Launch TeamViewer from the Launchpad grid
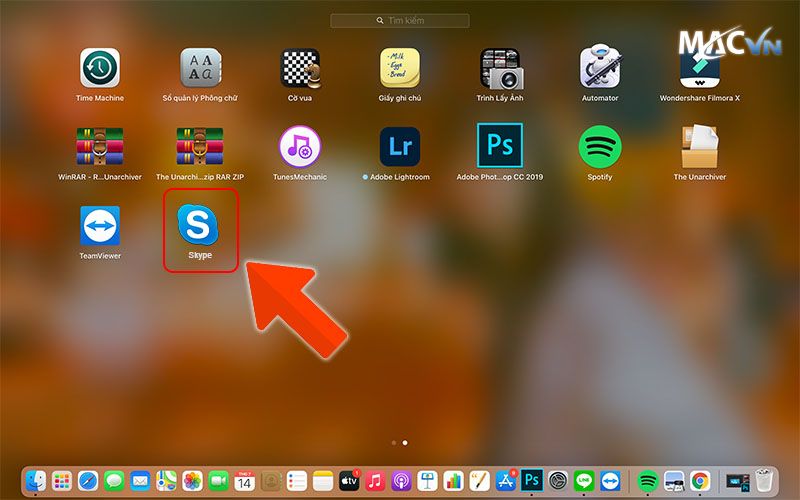Image resolution: width=800 pixels, height=500 pixels. (100, 226)
